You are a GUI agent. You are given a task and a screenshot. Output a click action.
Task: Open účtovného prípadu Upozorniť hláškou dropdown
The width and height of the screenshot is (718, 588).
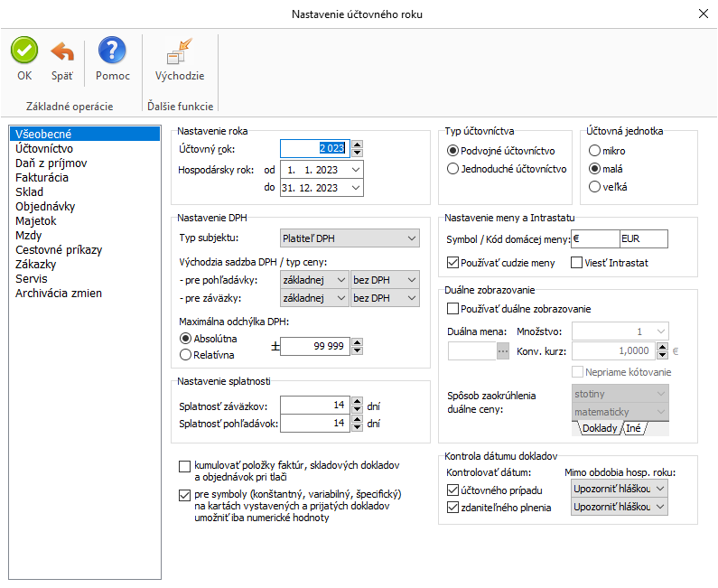coord(619,489)
